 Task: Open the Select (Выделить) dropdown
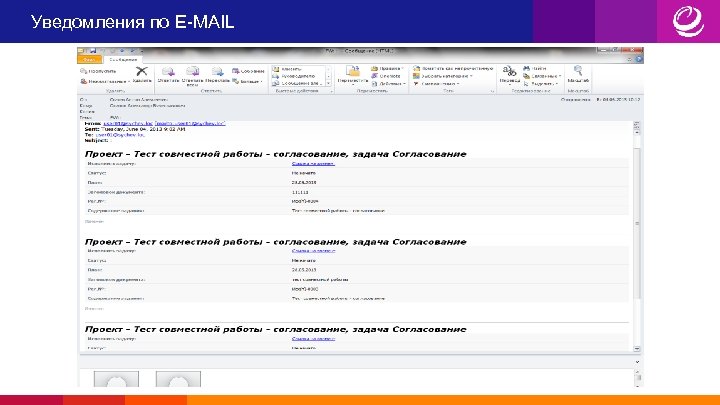click(x=541, y=84)
